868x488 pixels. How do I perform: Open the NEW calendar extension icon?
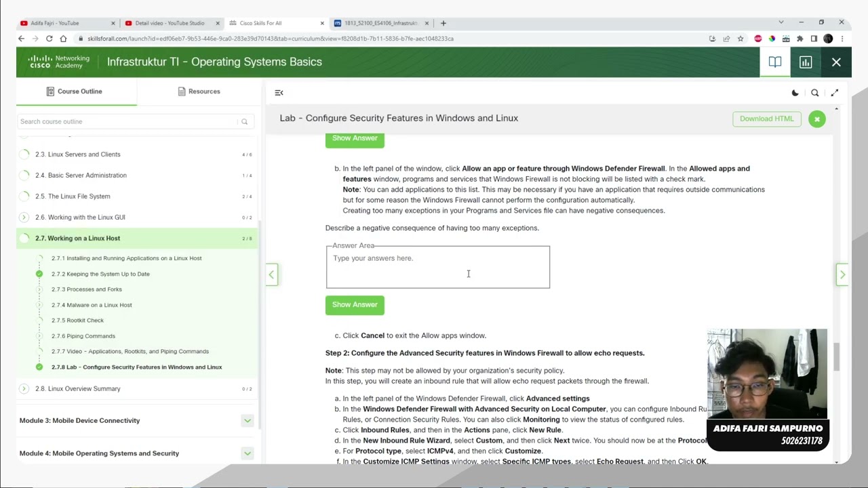[x=786, y=39]
